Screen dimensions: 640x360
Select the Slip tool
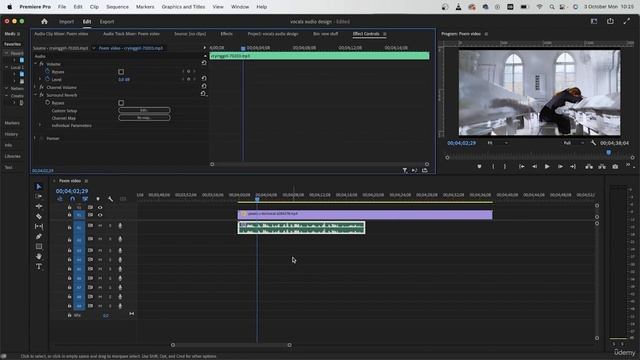[39, 226]
